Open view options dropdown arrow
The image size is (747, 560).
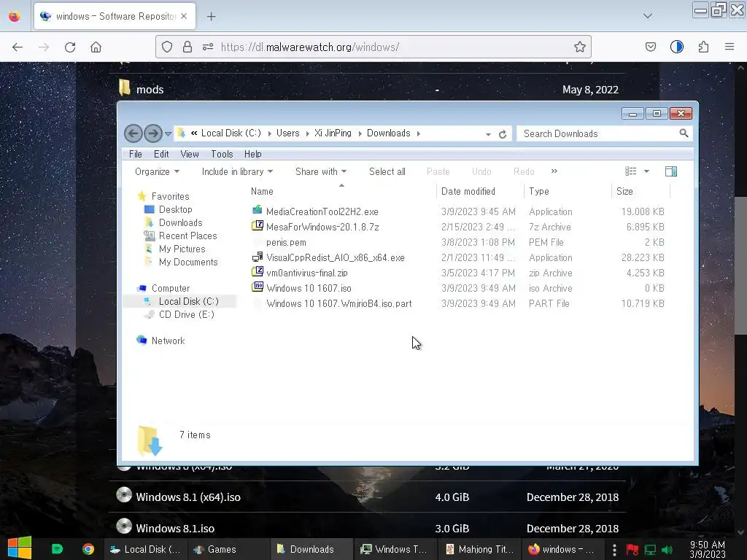(646, 171)
